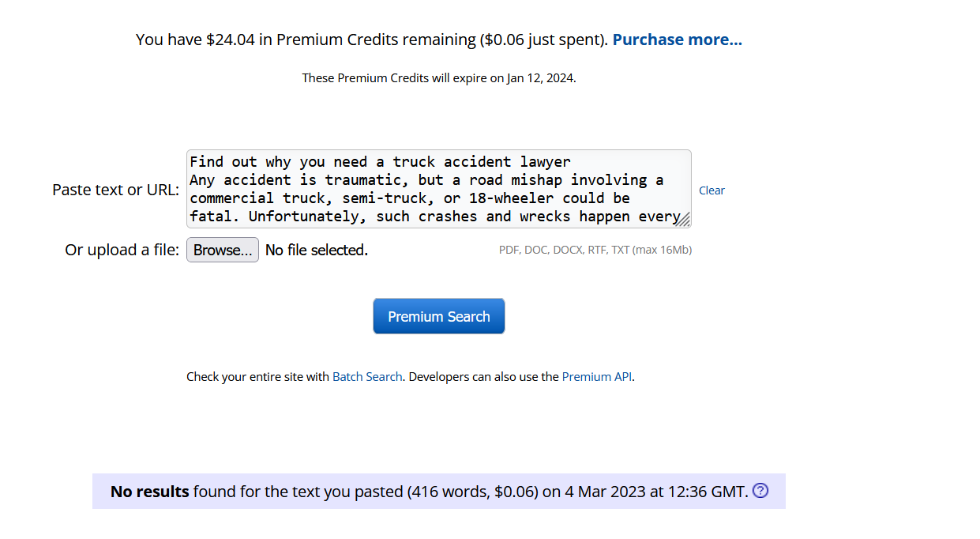Click the "Check your entire site with" text
Image resolution: width=980 pixels, height=539 pixels.
[x=257, y=377]
